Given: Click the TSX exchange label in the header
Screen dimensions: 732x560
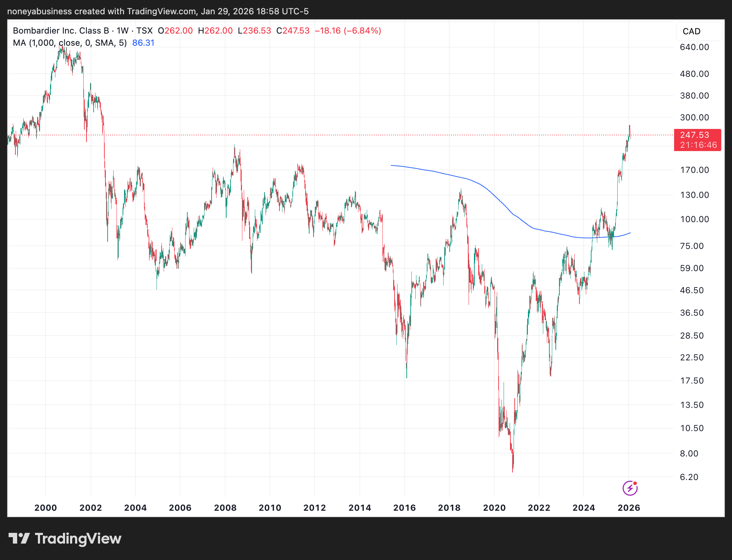Looking at the screenshot, I should coord(144,31).
